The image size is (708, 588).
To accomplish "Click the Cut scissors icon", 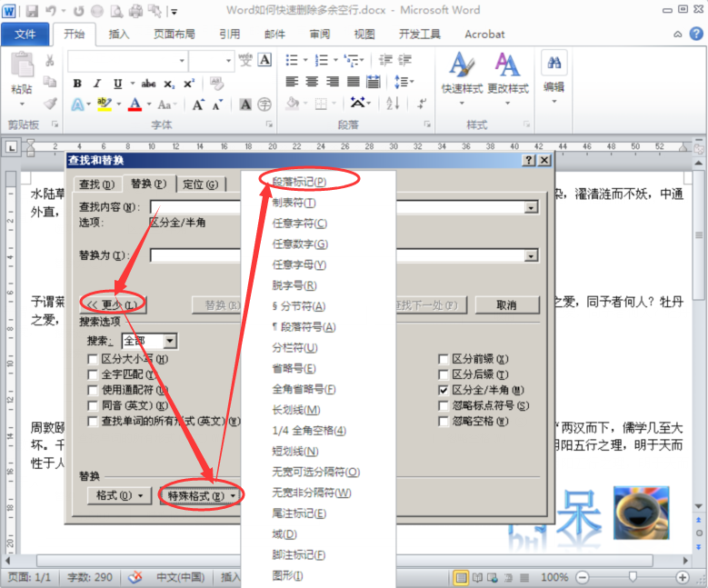I will tap(50, 61).
